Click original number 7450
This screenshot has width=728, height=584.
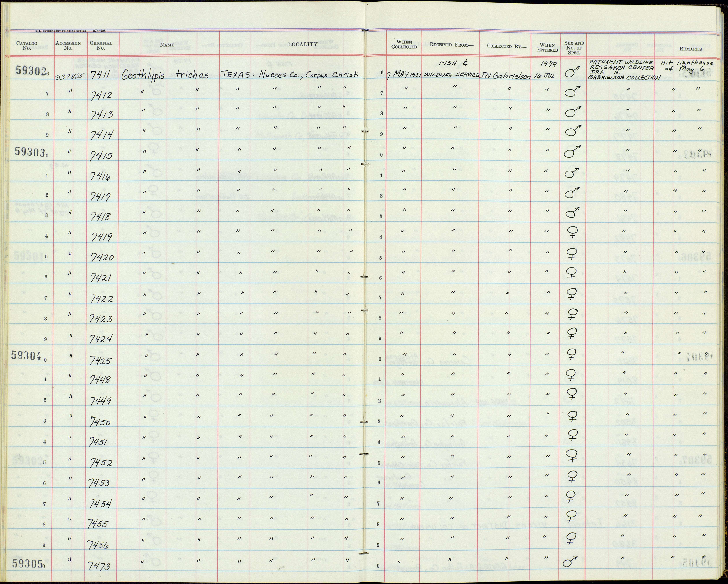click(101, 422)
